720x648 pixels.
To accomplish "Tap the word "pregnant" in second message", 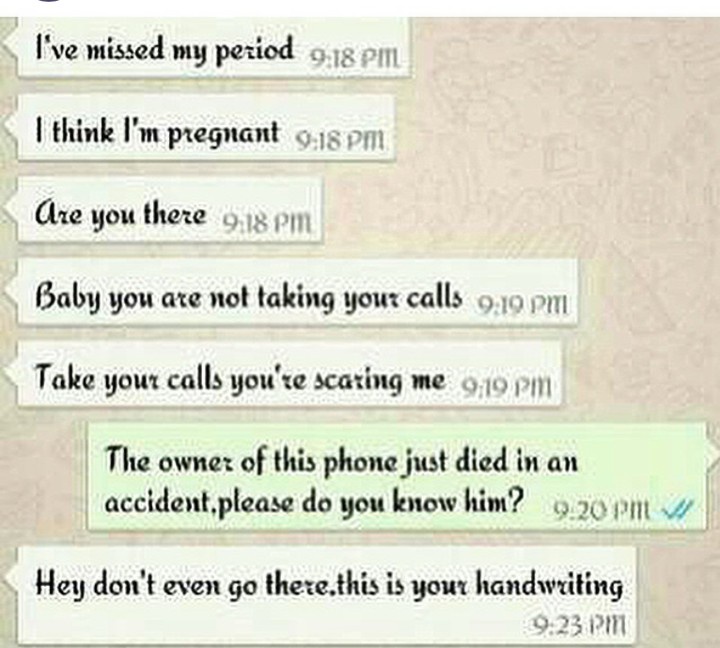I will 224,134.
